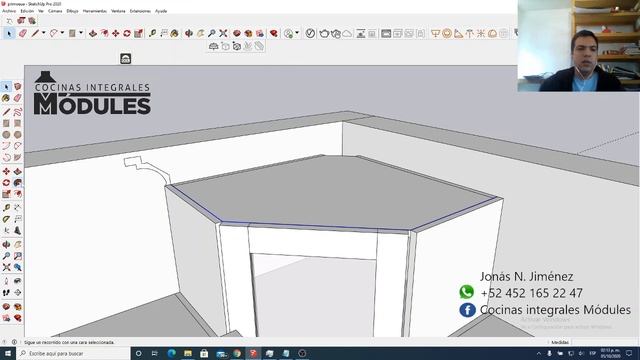
Task: Select Make Component in left tool palette
Action: pyautogui.click(x=18, y=87)
